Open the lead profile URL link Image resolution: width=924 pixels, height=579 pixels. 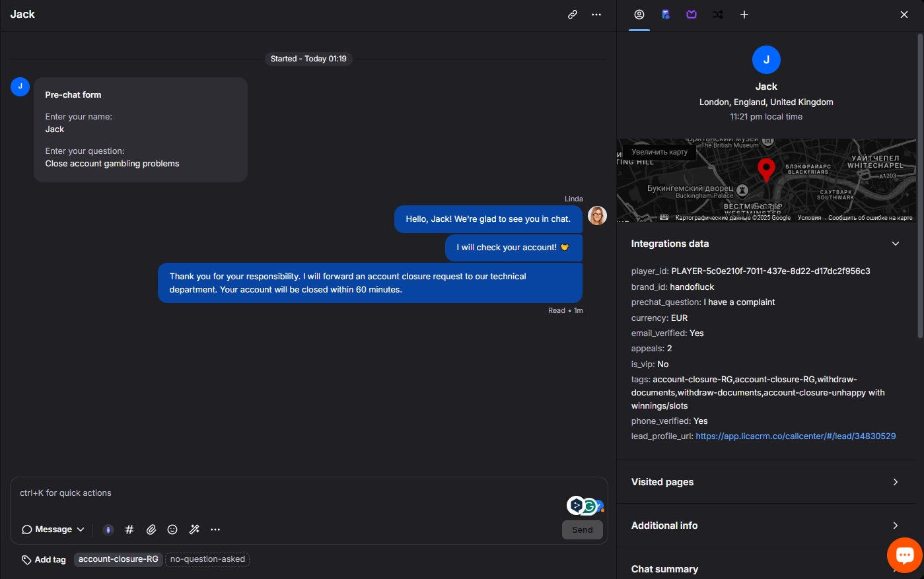pyautogui.click(x=796, y=436)
